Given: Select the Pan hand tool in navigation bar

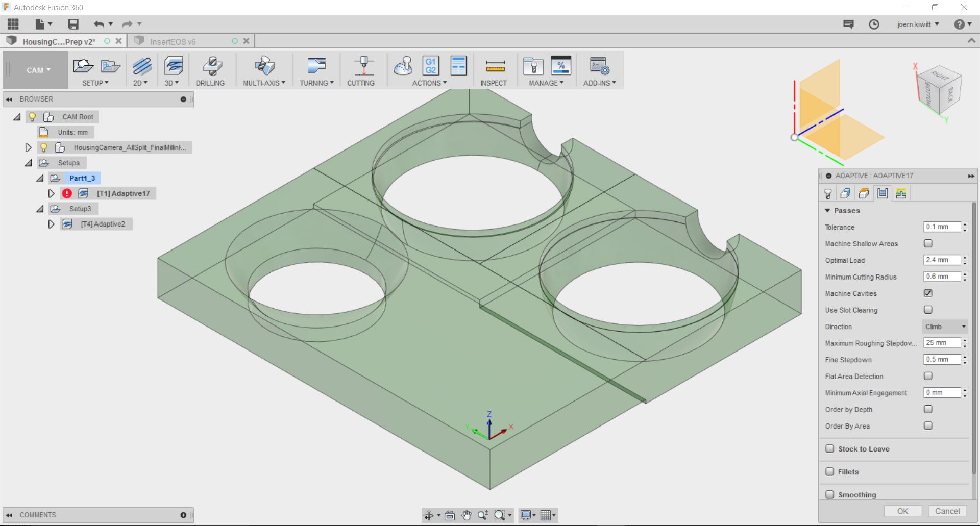Looking at the screenshot, I should click(x=466, y=515).
